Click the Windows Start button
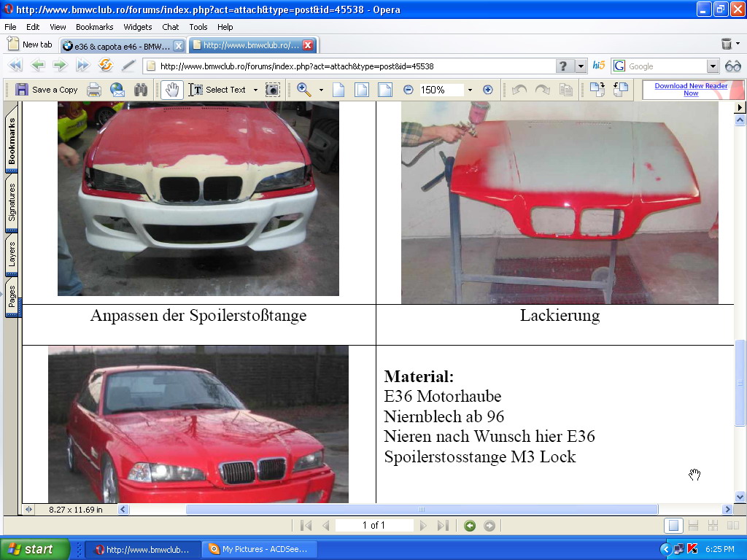Screen dimensions: 747x560 pos(34,549)
